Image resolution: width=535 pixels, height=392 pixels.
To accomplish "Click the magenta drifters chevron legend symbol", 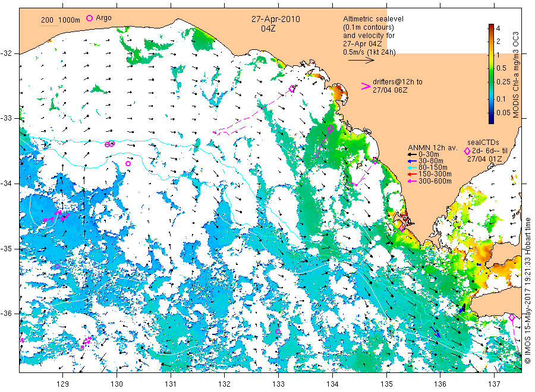I will click(x=366, y=86).
